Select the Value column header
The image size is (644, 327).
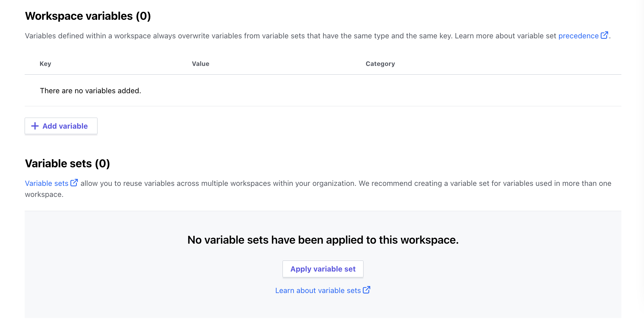click(200, 64)
